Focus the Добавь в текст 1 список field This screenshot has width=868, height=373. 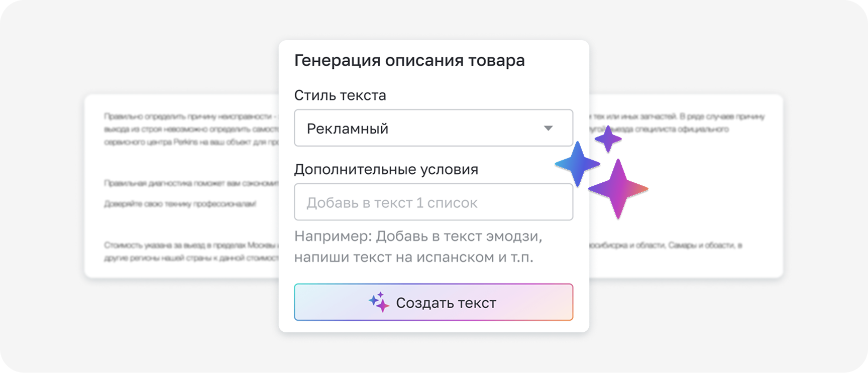click(x=433, y=202)
